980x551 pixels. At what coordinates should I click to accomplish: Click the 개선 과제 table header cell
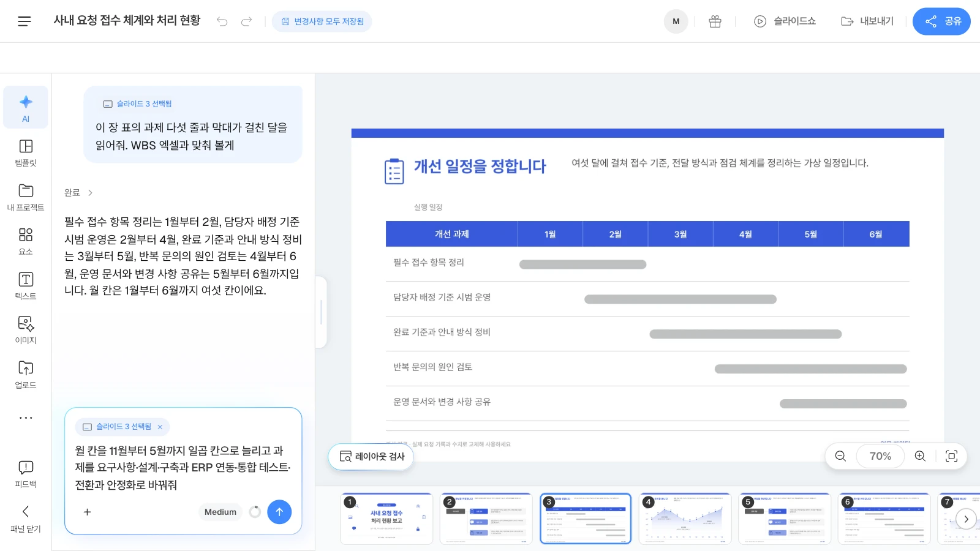(452, 234)
